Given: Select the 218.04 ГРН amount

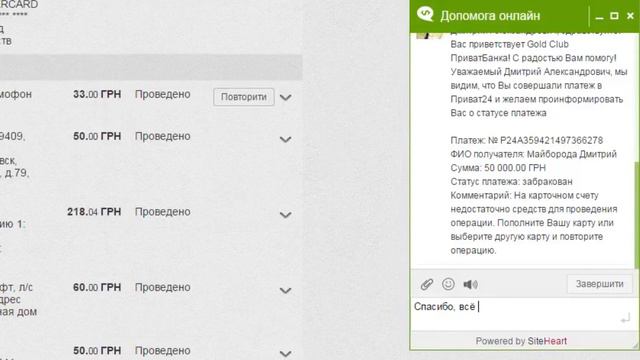Looking at the screenshot, I should tap(94, 212).
